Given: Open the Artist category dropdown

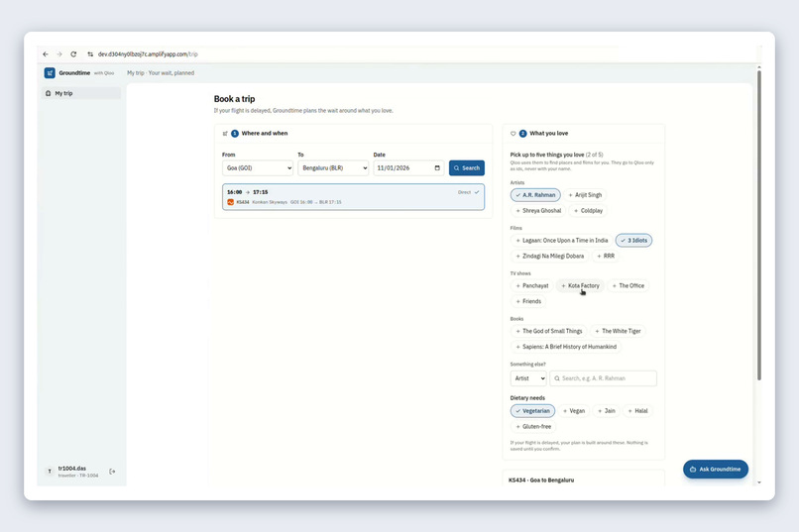Looking at the screenshot, I should point(528,378).
